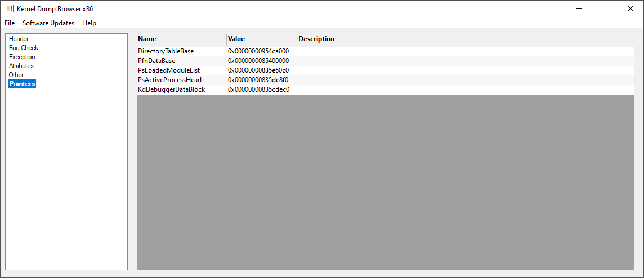Sort by the Description column header

(x=465, y=39)
